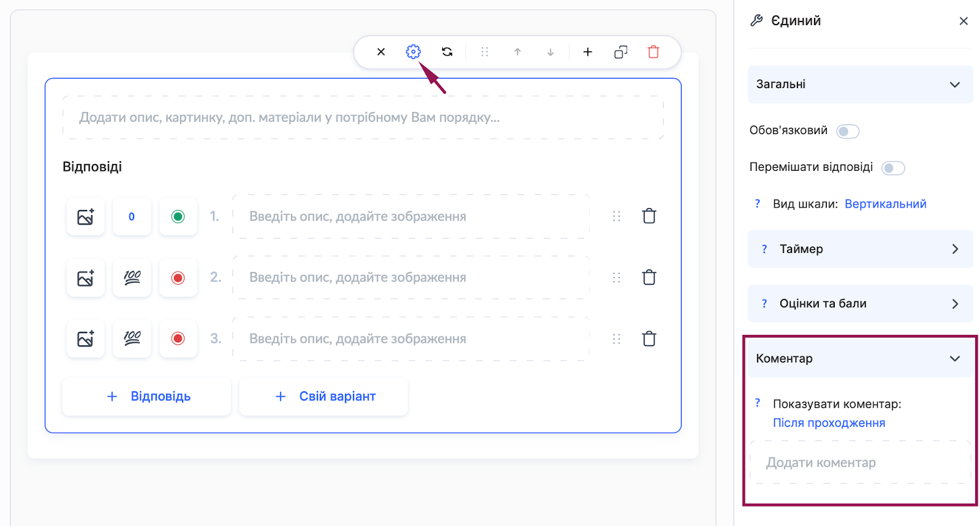Click drag handle of answer 2
Screen dimensions: 980x526
[x=616, y=277]
